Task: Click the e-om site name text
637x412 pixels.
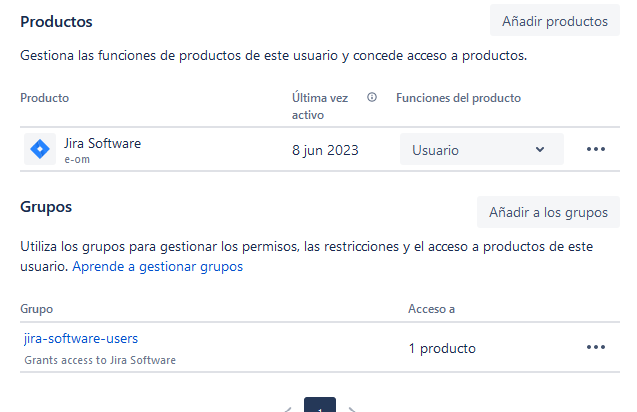Action: 77,159
